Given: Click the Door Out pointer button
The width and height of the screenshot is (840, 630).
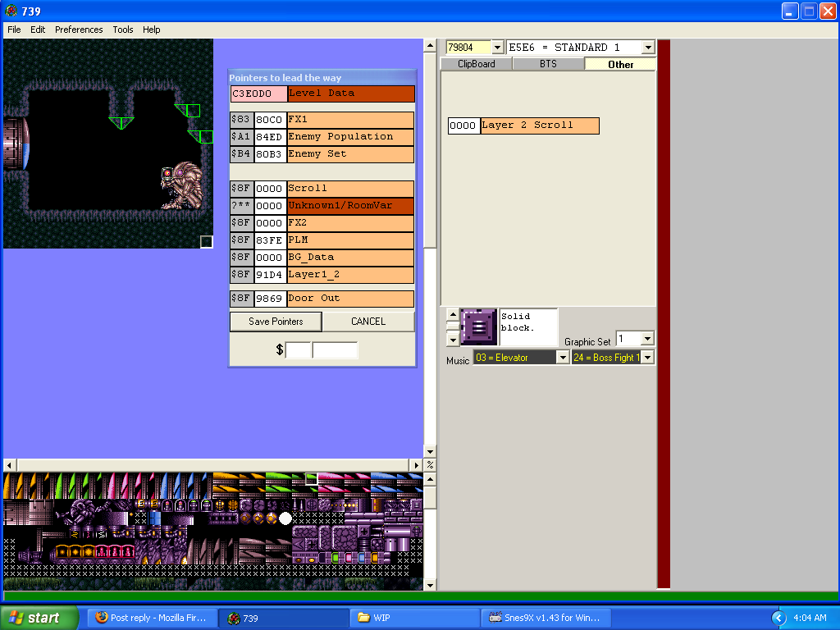Looking at the screenshot, I should 350,299.
